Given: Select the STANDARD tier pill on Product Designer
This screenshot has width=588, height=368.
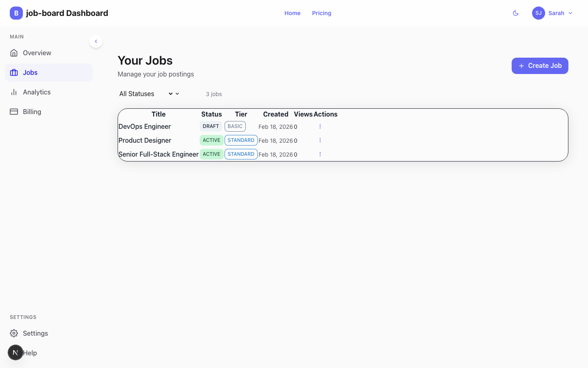Looking at the screenshot, I should (x=241, y=140).
